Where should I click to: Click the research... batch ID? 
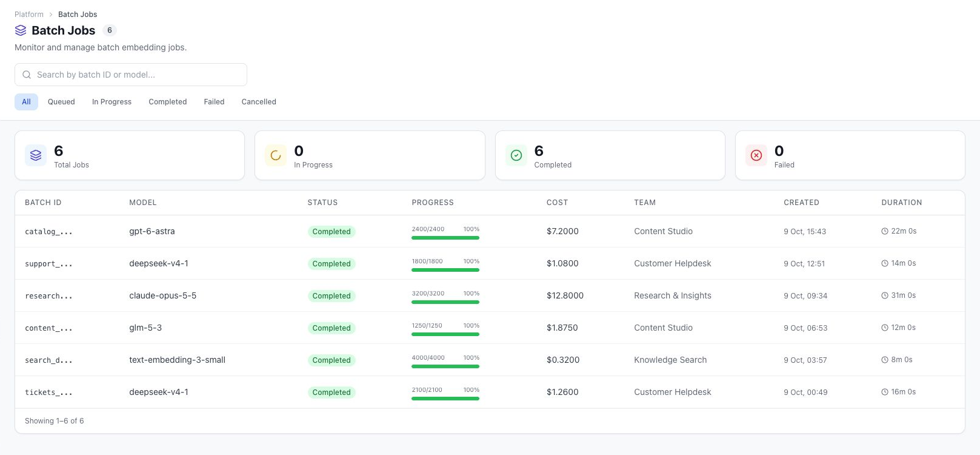point(48,296)
